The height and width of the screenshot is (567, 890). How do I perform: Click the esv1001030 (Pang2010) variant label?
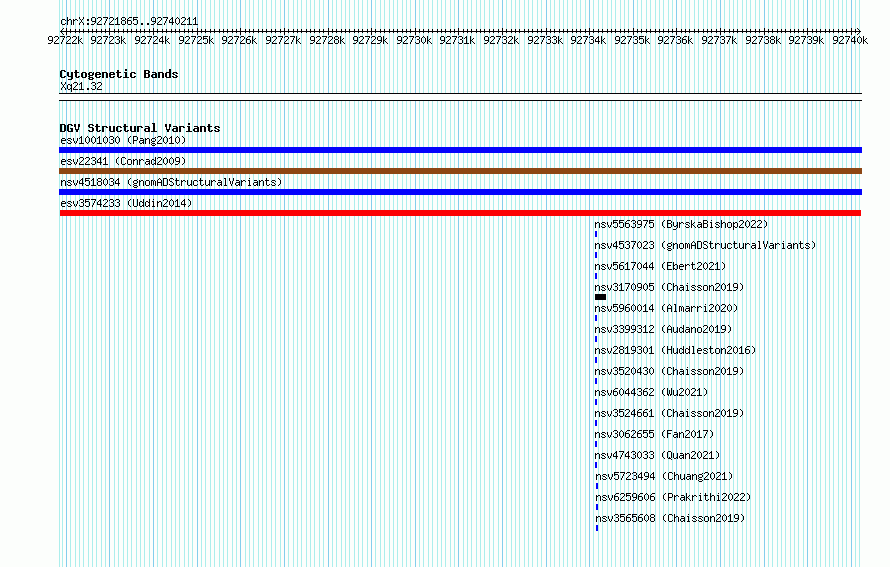[123, 140]
